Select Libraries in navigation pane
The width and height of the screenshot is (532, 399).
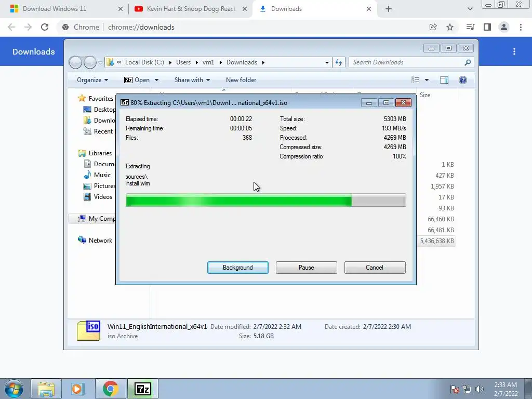[x=95, y=153]
